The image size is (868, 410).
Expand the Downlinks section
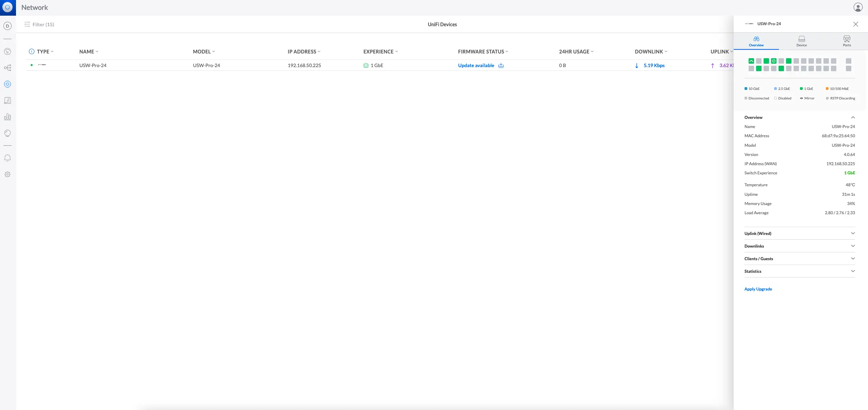pyautogui.click(x=799, y=246)
